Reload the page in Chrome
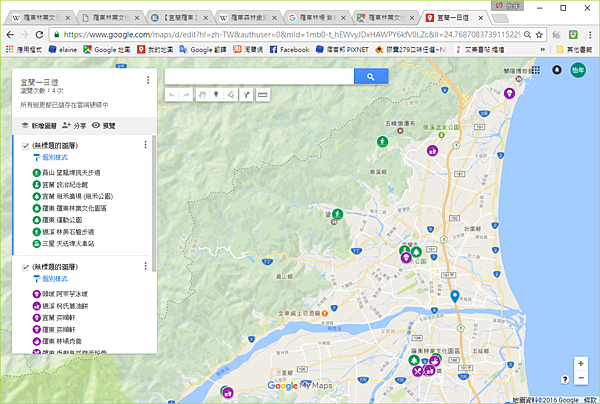Viewport: 600px width, 404px height. 39,34
